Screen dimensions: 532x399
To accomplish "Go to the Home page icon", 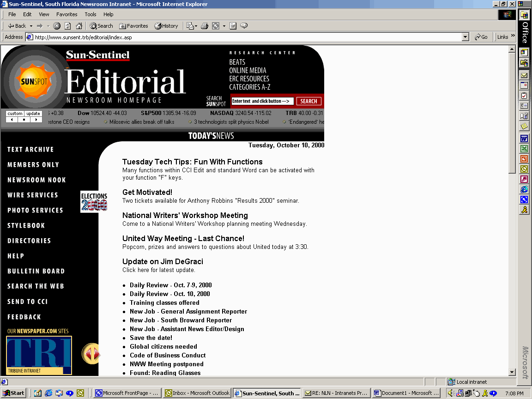I will click(79, 26).
